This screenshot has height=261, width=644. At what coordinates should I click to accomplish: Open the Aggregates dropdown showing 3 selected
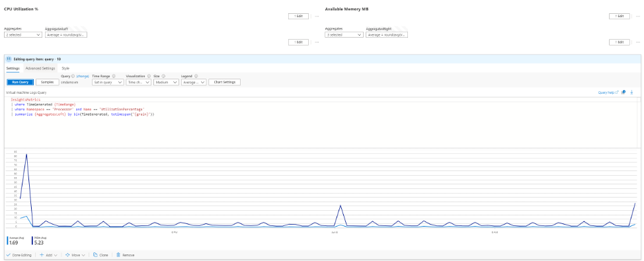[x=344, y=35]
